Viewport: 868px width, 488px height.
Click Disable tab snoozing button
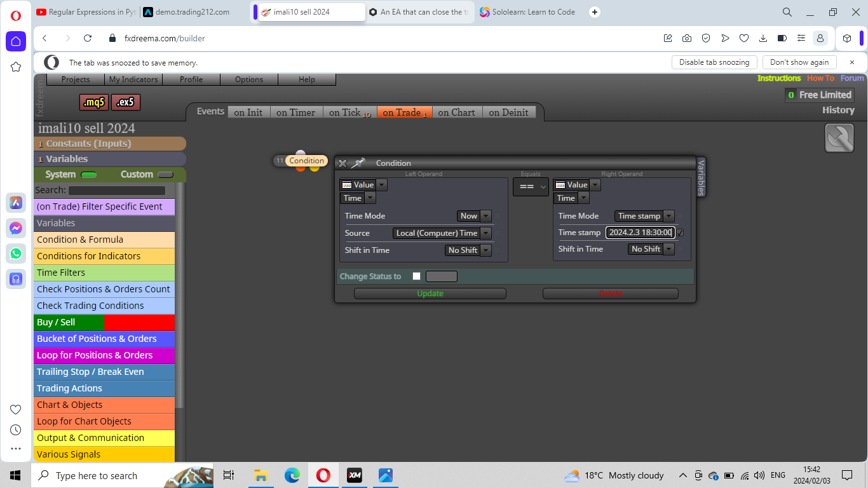tap(714, 62)
